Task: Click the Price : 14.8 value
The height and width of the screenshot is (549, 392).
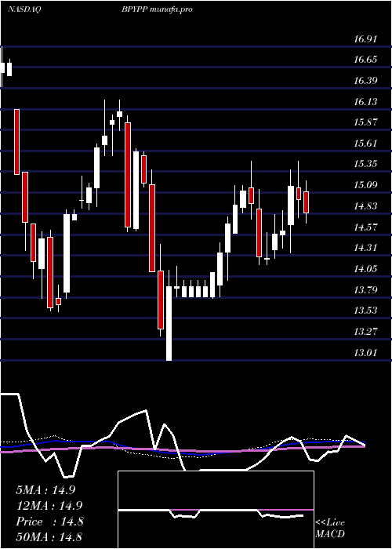Action: 49,522
